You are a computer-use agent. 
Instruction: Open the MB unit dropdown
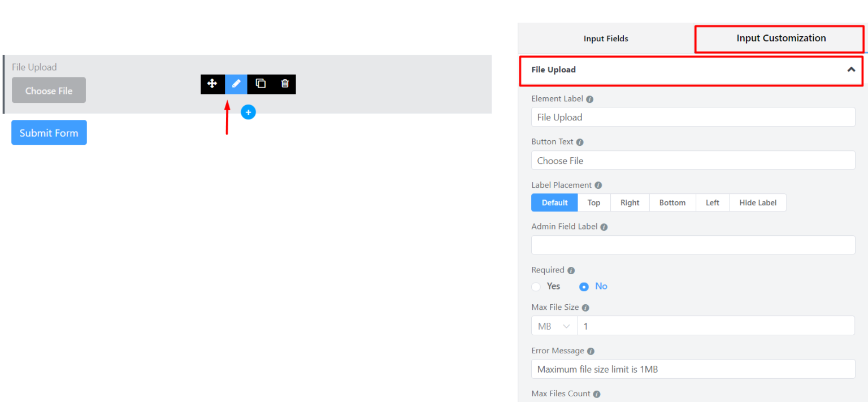click(x=553, y=326)
